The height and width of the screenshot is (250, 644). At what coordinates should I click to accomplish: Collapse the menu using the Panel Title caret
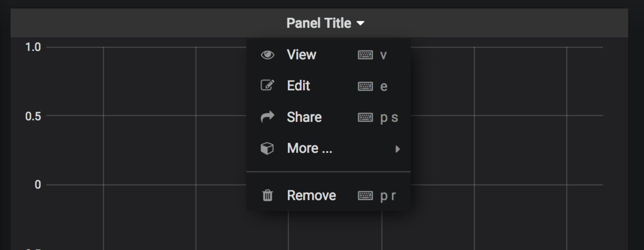point(361,24)
